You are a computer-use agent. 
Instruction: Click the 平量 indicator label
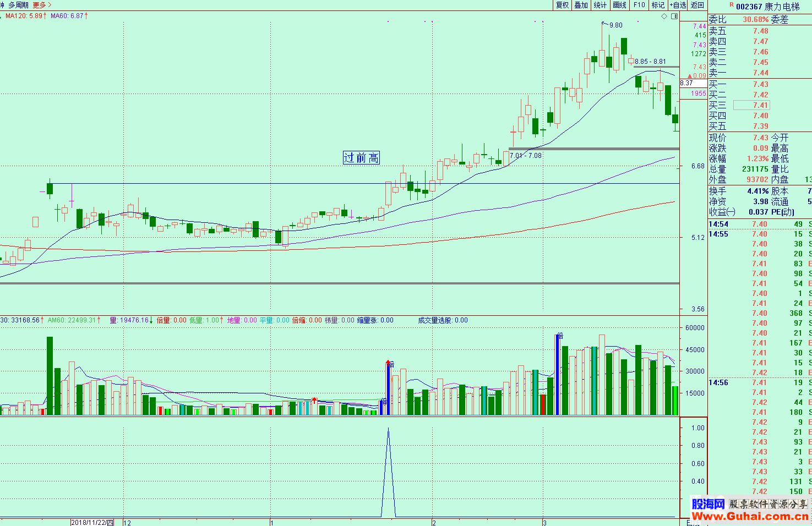point(275,320)
